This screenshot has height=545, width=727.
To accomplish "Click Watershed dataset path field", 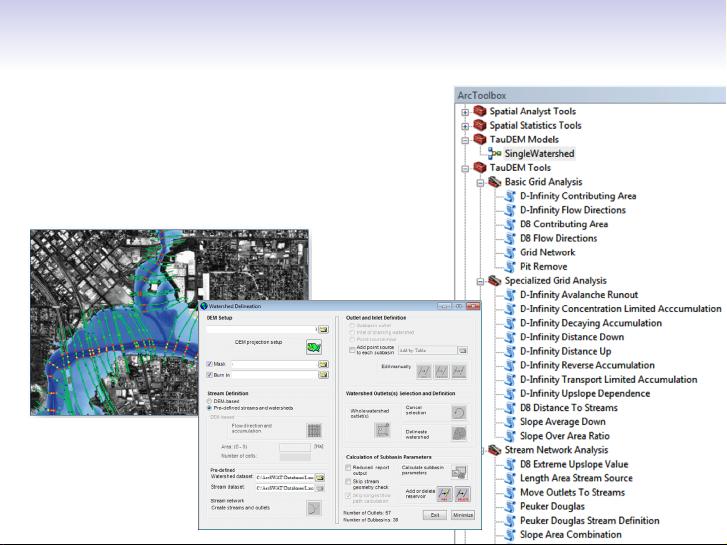I will (285, 477).
